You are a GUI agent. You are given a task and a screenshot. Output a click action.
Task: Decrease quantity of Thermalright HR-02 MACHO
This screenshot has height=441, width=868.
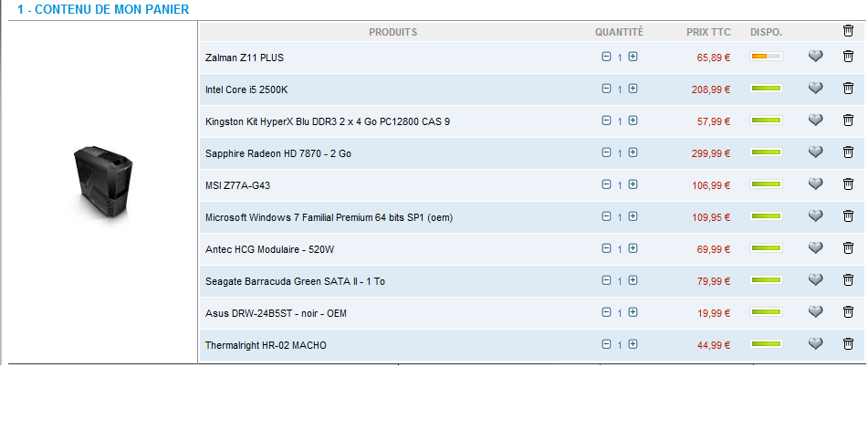coord(606,344)
